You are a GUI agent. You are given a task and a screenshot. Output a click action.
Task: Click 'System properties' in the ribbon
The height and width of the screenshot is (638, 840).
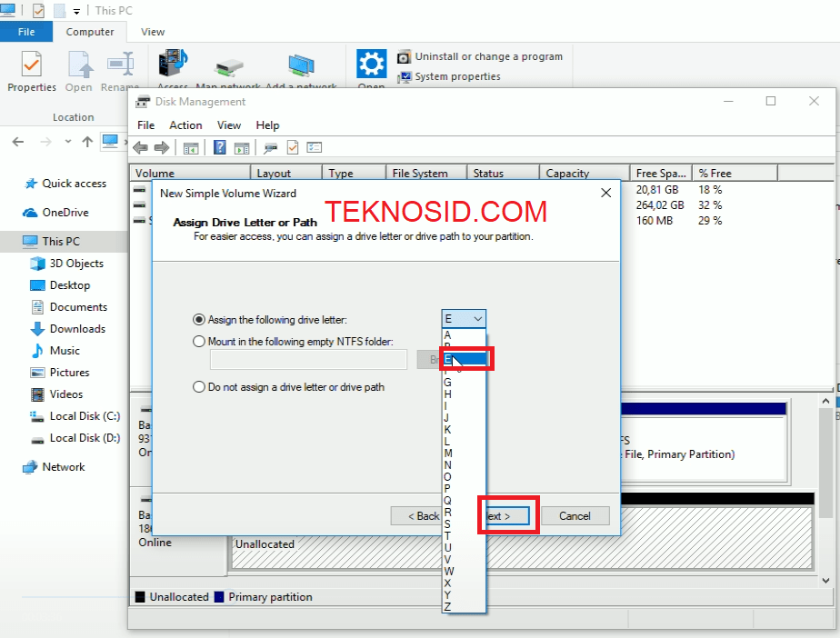449,76
